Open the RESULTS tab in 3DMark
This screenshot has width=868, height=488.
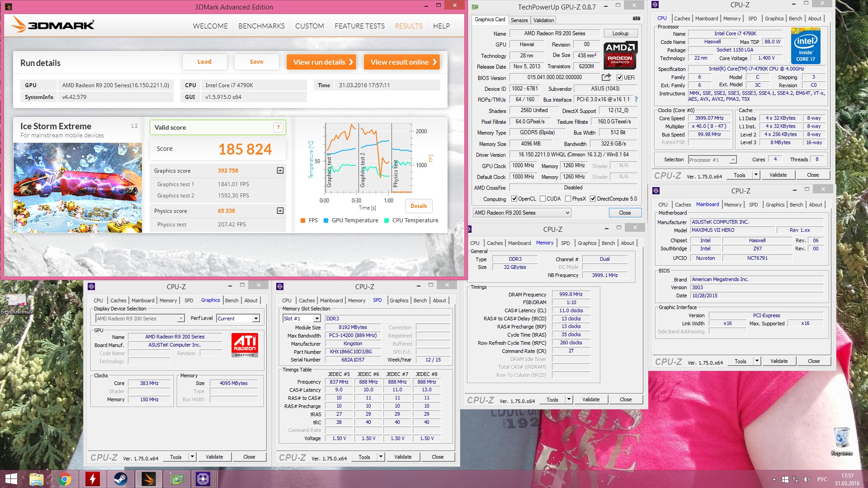[x=409, y=26]
